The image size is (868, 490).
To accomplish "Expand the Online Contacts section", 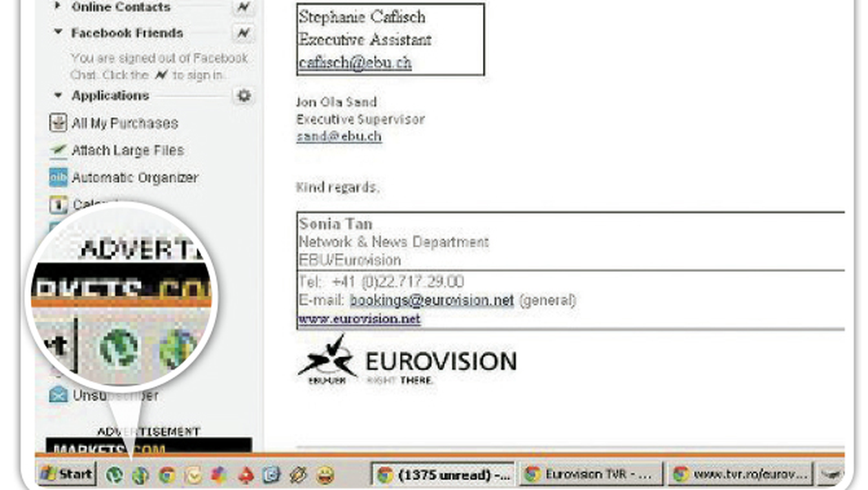I will pyautogui.click(x=58, y=7).
